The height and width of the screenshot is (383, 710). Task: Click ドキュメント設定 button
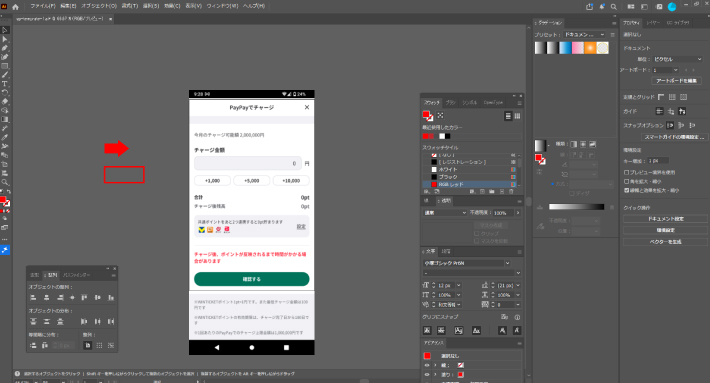pyautogui.click(x=665, y=219)
